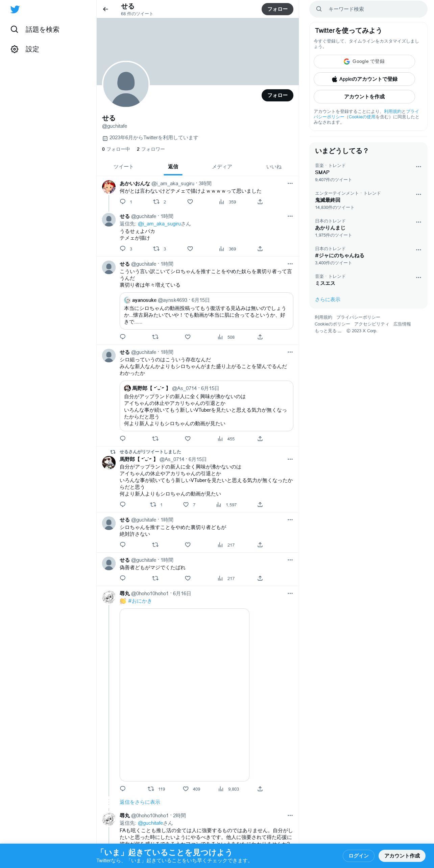Share the 偽善者どもが tweet

pyautogui.click(x=260, y=578)
